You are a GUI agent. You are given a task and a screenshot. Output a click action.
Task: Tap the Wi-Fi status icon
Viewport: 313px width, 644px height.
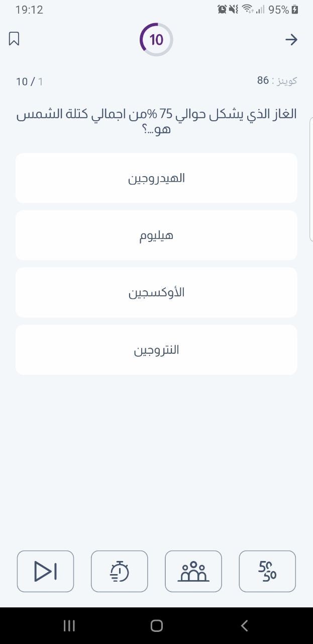click(x=247, y=9)
